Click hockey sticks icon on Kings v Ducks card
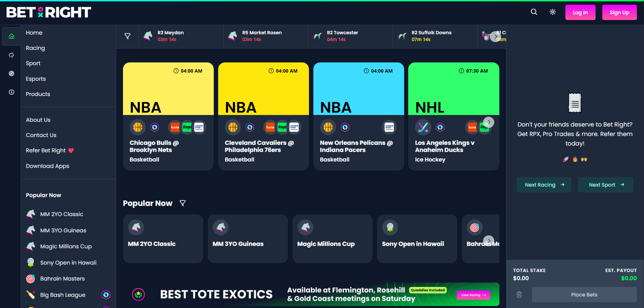The image size is (644, 308). (423, 127)
